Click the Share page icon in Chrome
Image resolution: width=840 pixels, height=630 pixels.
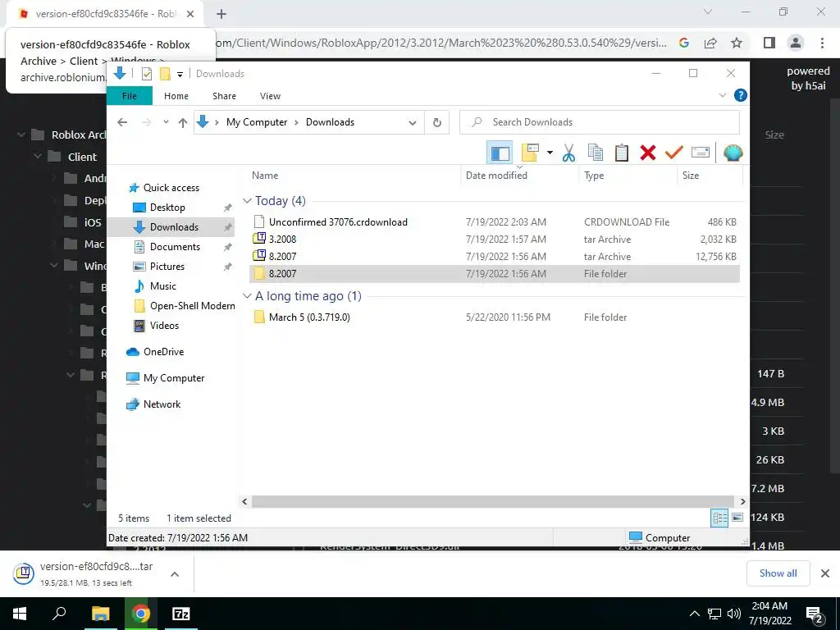(710, 43)
